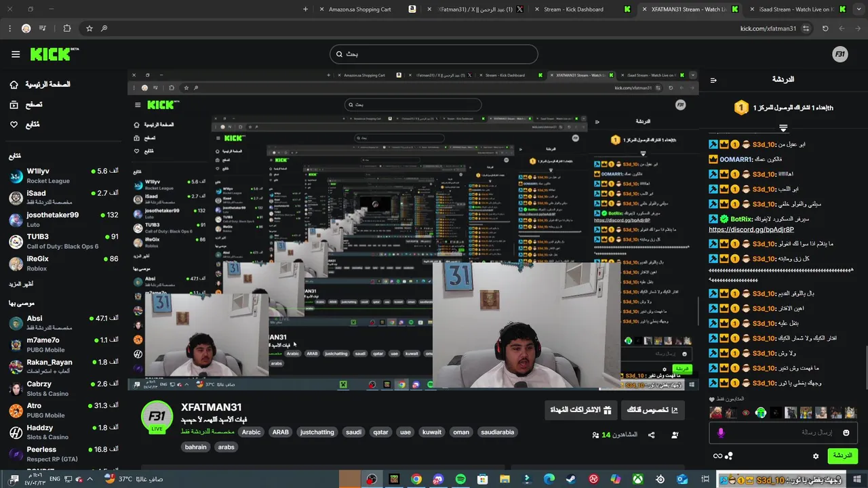Click the qatar tag
The image size is (868, 488).
coord(380,432)
